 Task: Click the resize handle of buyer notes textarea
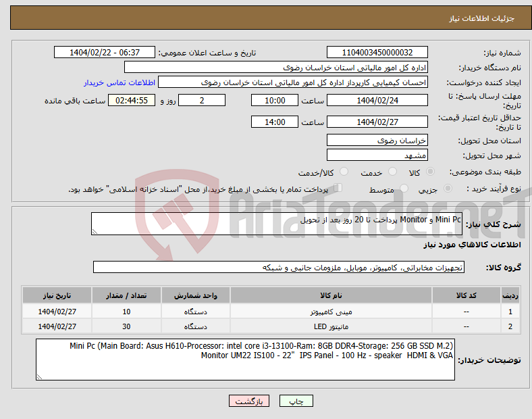[x=39, y=377]
